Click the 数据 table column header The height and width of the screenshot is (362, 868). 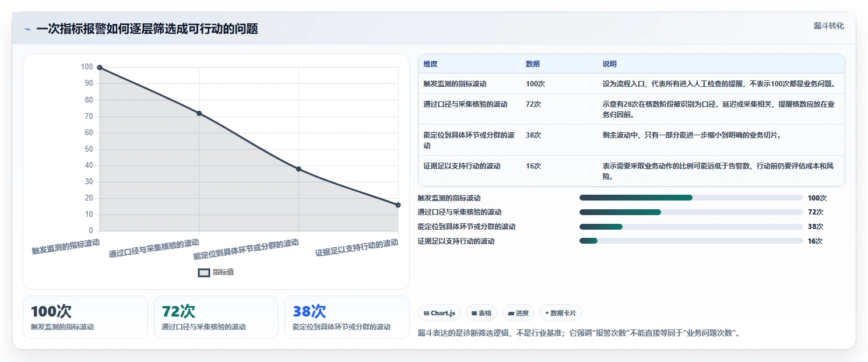(x=533, y=64)
